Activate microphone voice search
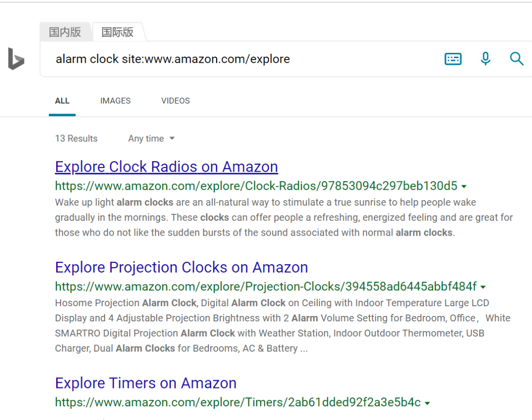This screenshot has width=532, height=420. (x=486, y=59)
